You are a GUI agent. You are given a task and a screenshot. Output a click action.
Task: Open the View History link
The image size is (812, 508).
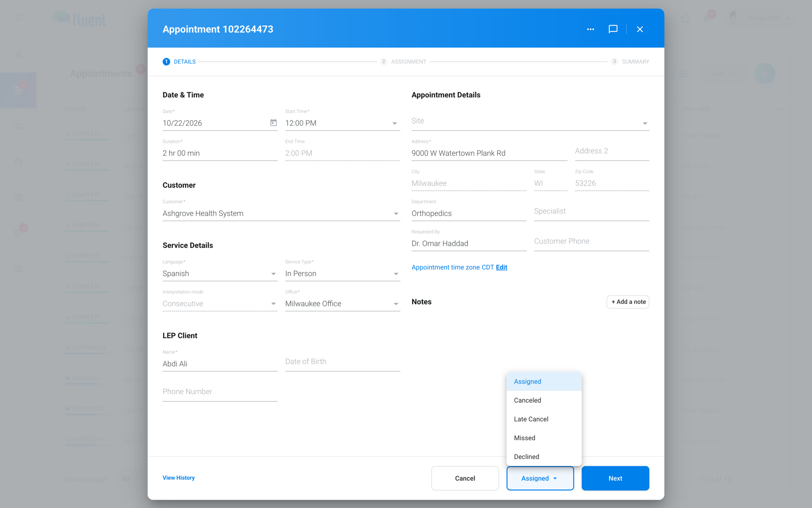179,478
